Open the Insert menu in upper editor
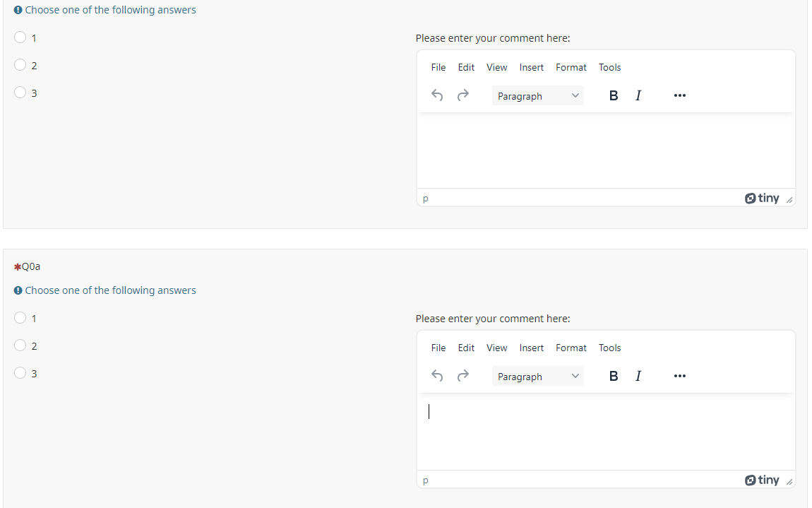The image size is (812, 508). tap(531, 67)
